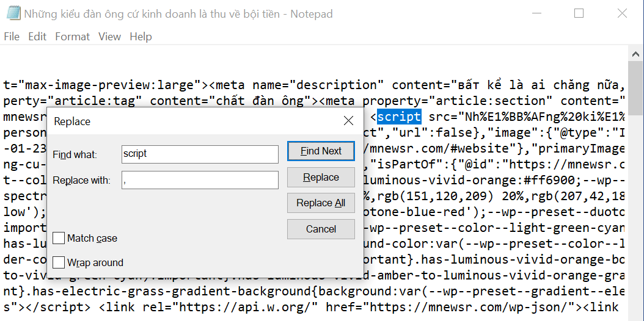Enable the Wrap around checkbox
This screenshot has width=644, height=321.
[x=59, y=262]
